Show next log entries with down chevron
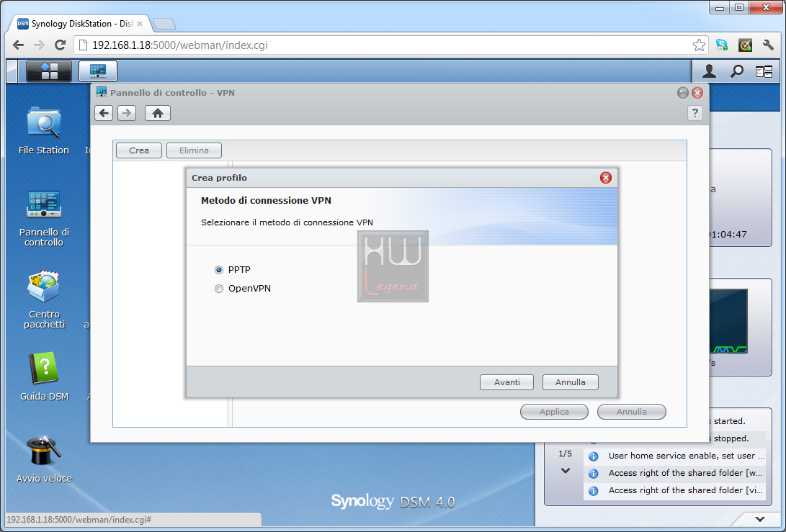This screenshot has height=532, width=786. 566,471
